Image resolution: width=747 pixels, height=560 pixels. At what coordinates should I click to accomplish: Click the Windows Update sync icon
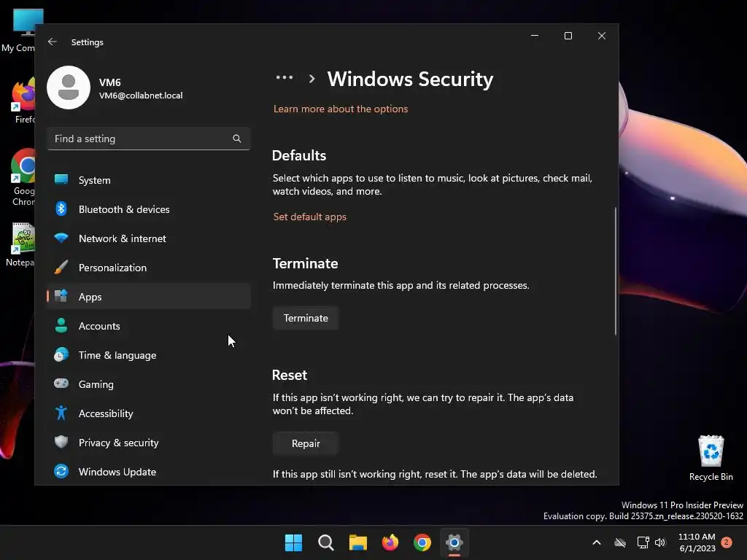(61, 471)
